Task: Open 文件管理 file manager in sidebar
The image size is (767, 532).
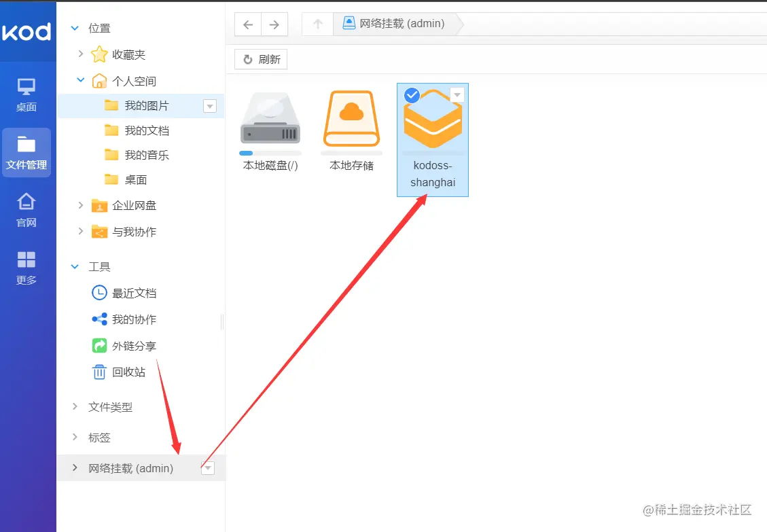Action: (26, 152)
